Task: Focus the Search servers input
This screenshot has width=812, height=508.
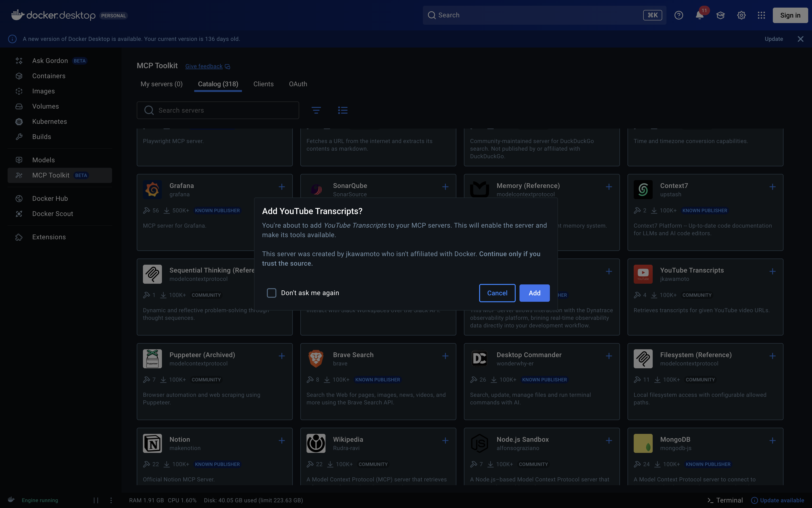Action: [218, 110]
